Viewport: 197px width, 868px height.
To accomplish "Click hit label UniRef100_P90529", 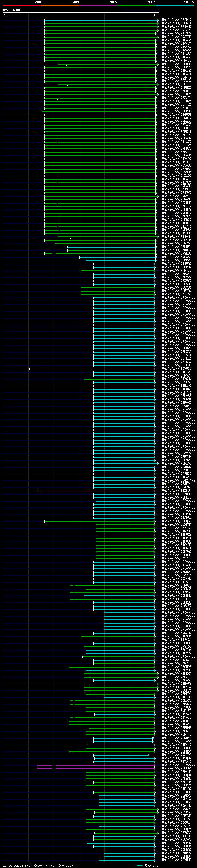I will click(177, 809).
